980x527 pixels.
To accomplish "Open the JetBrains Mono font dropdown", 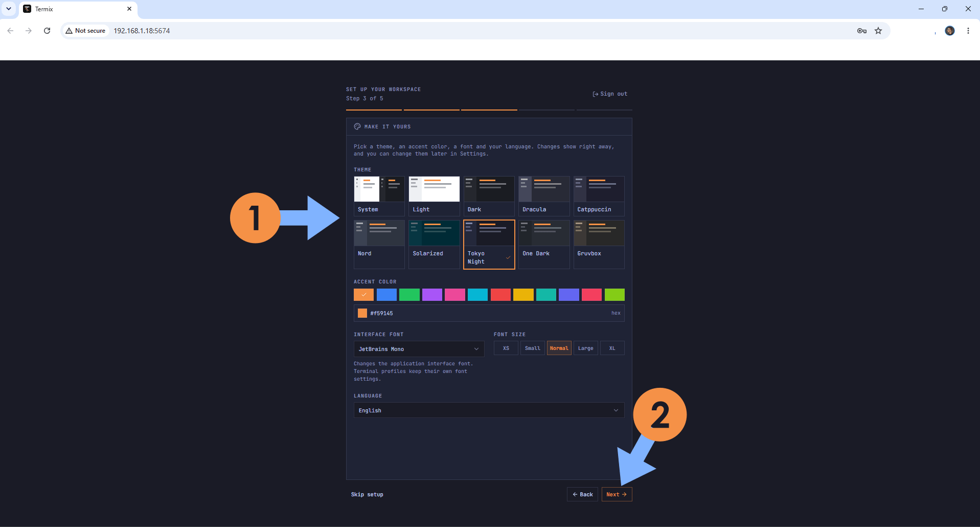I will (419, 349).
